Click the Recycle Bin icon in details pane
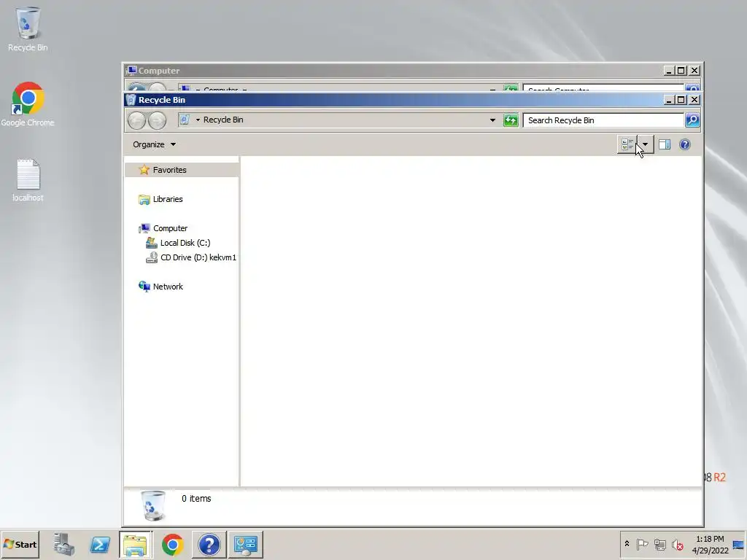Screen dimensions: 747x560 tap(153, 505)
